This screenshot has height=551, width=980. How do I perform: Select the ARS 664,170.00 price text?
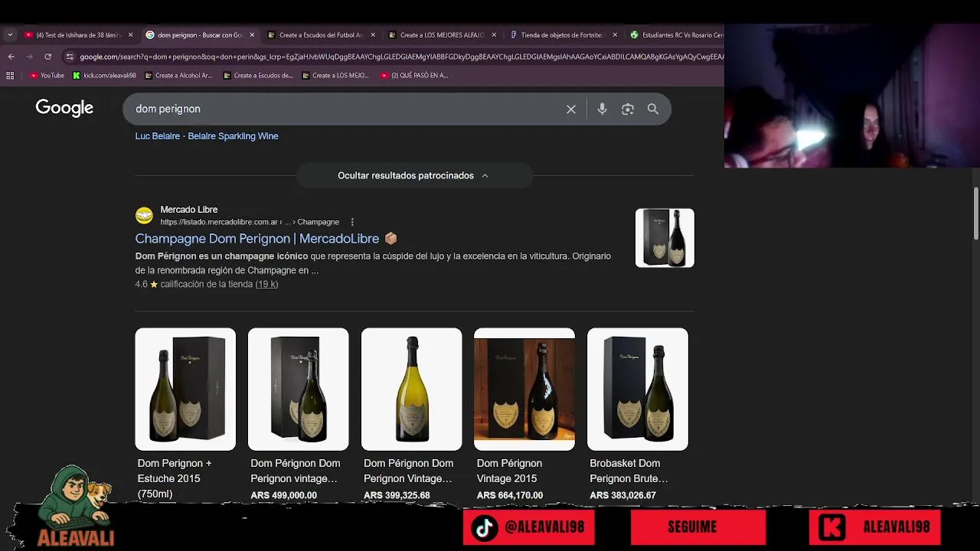tap(510, 495)
